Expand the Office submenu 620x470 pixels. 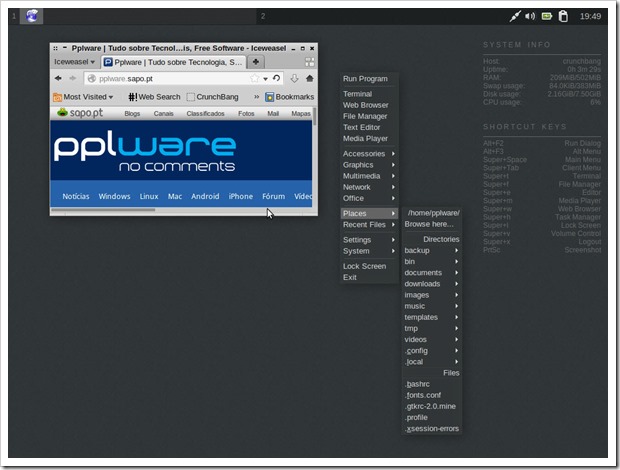[369, 198]
